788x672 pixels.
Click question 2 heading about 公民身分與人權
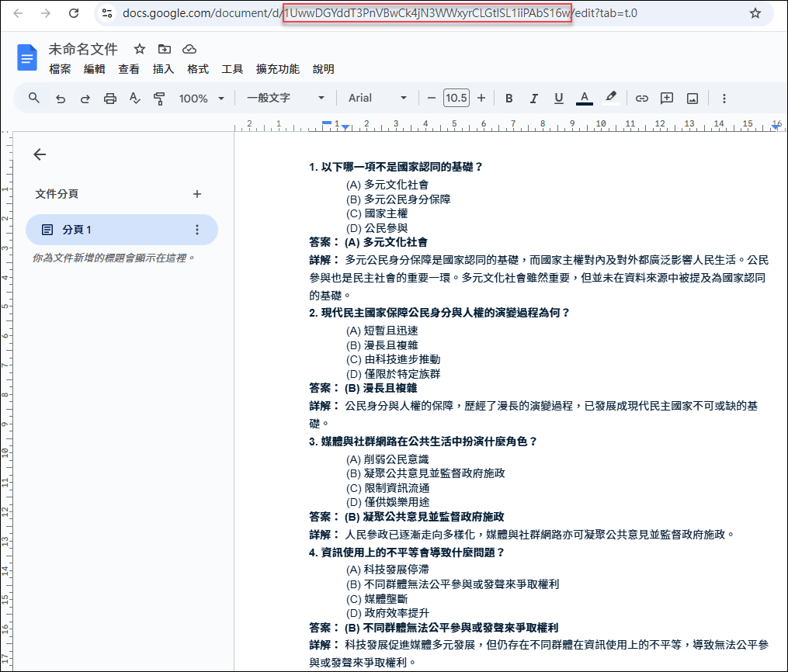[x=439, y=313]
